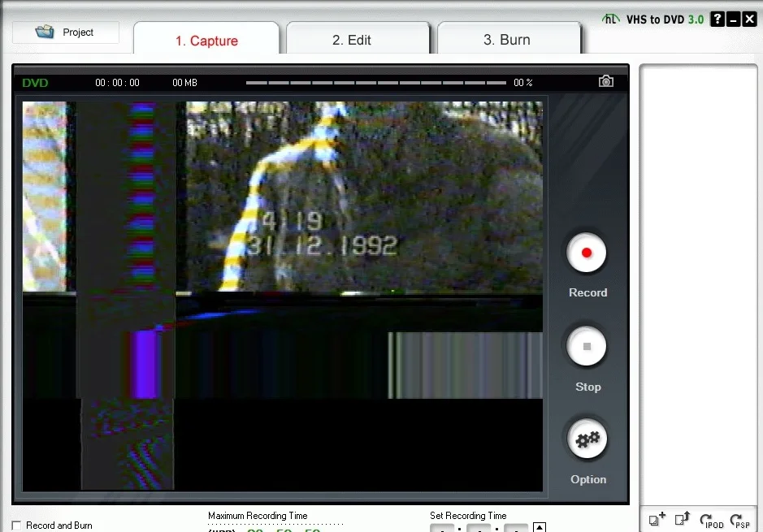This screenshot has height=532, width=763.
Task: Click the recording time up arrow
Action: [x=540, y=527]
